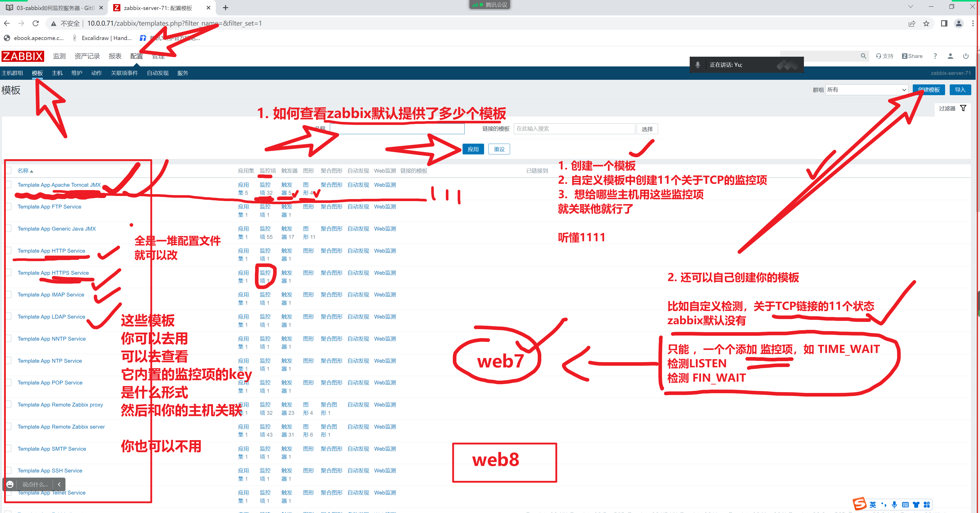Click the ZABBIX logo

click(x=23, y=56)
